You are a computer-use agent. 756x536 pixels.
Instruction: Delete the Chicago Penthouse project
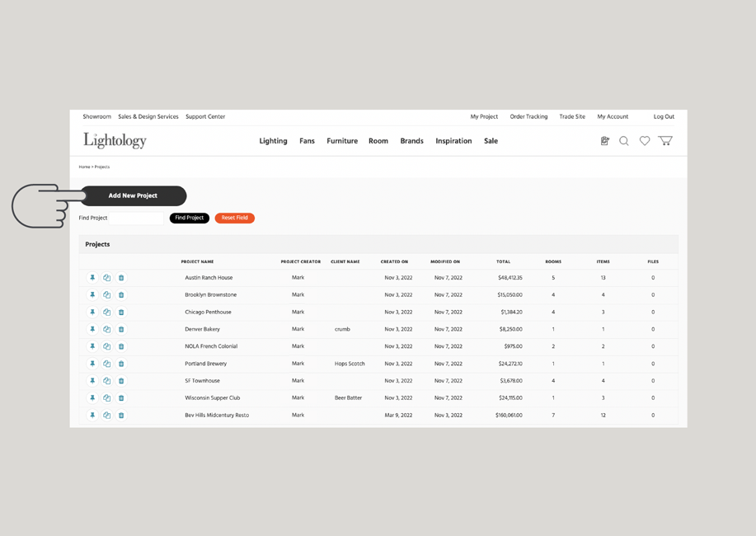(121, 313)
